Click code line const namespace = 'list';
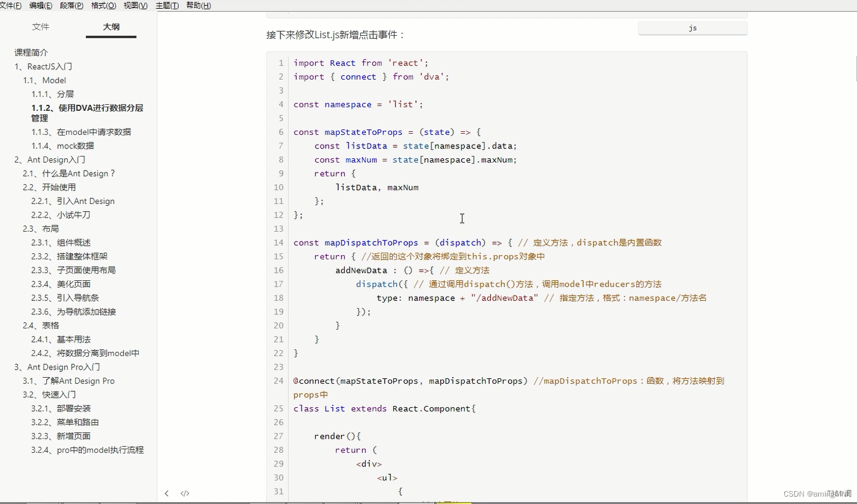The width and height of the screenshot is (857, 504). coord(358,105)
